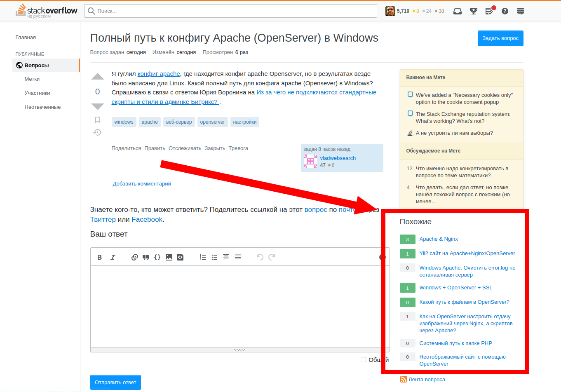Viewport: 561px width, 392px height.
Task: Open Вопросы in the sidebar
Action: 46,65
